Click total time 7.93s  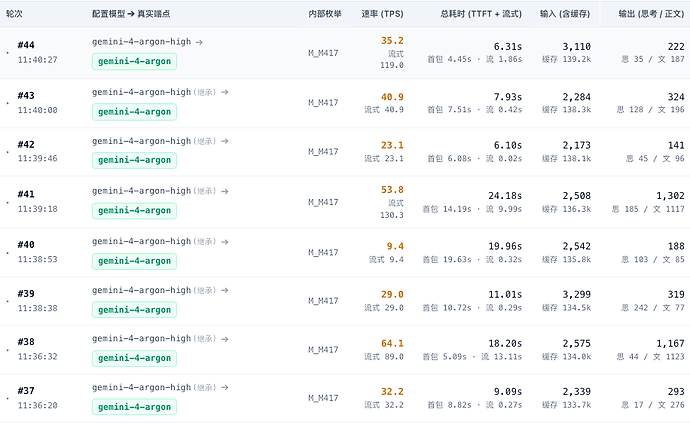pyautogui.click(x=508, y=97)
